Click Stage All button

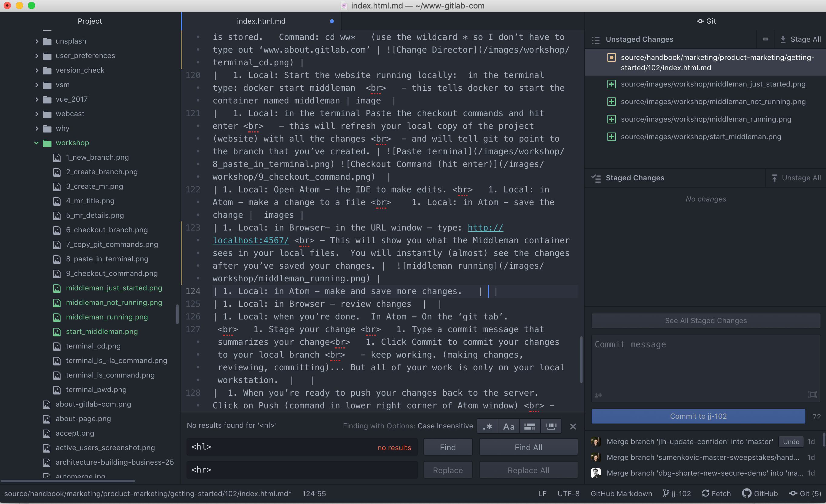pos(801,40)
